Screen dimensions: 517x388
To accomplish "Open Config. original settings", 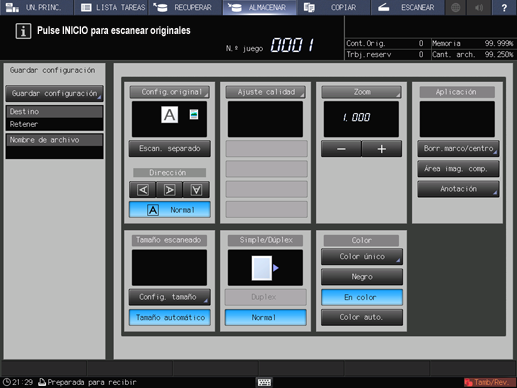I will [x=169, y=92].
